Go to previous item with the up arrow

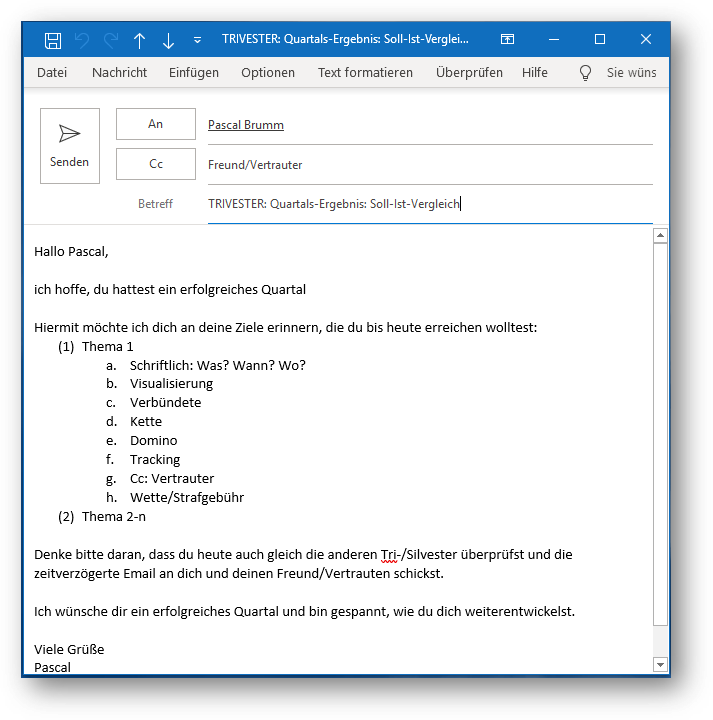pyautogui.click(x=140, y=40)
